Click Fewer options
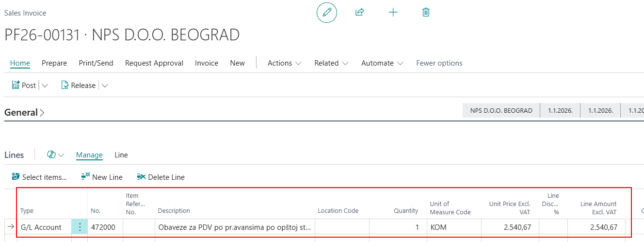Screen dimensions: 644x242 tap(439, 63)
